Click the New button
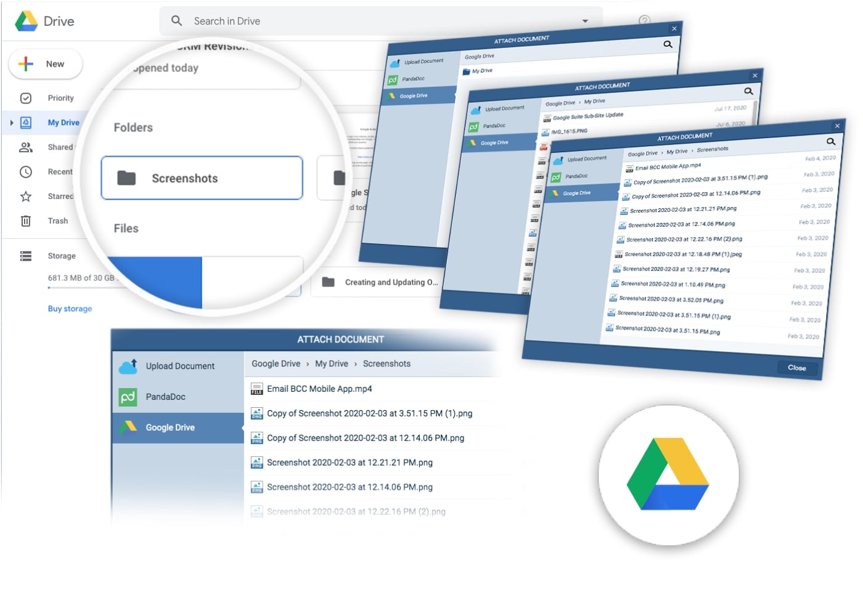Image resolution: width=863 pixels, height=616 pixels. click(x=45, y=63)
